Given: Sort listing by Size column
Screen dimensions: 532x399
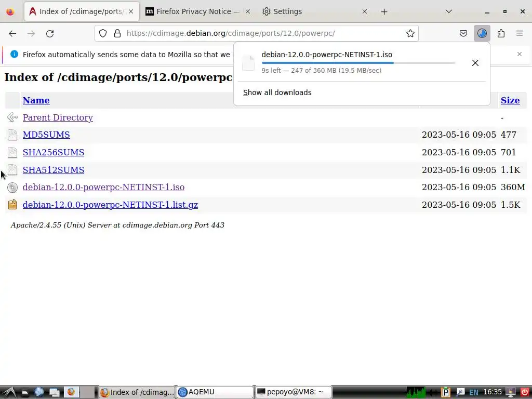Looking at the screenshot, I should click(x=510, y=100).
